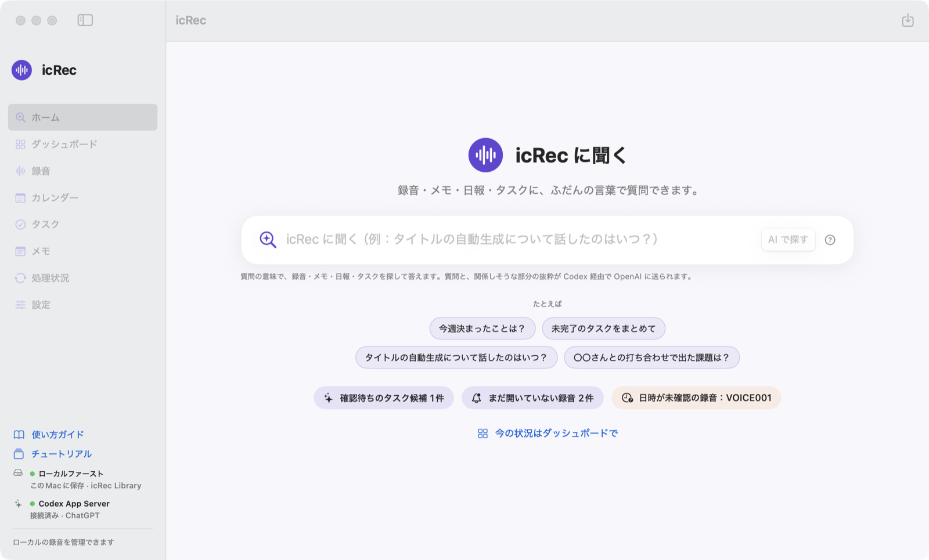Click the AI で探す button

coord(788,240)
